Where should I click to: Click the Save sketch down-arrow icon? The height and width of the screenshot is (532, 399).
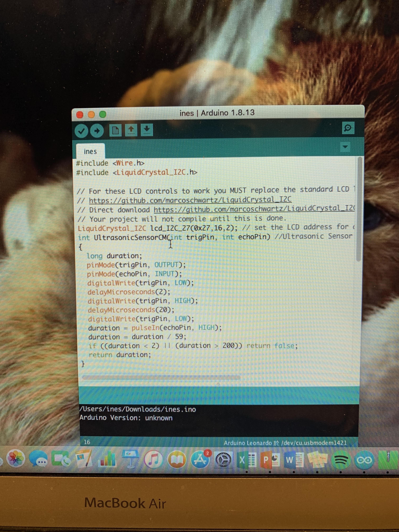click(x=147, y=130)
